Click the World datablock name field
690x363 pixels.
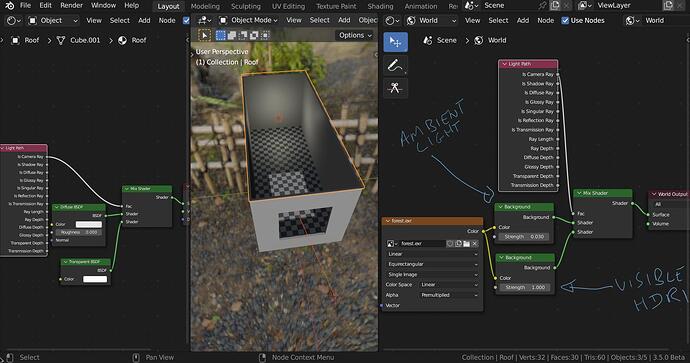[667, 21]
